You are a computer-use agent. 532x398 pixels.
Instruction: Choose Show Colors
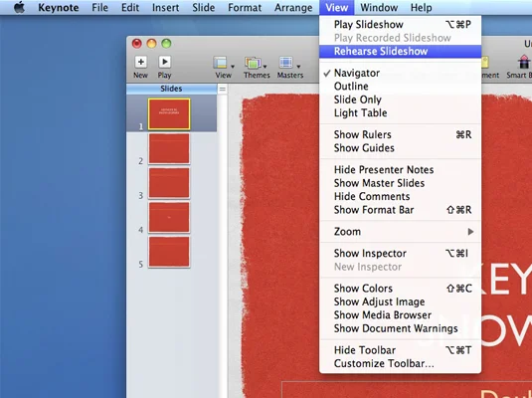tap(401, 289)
